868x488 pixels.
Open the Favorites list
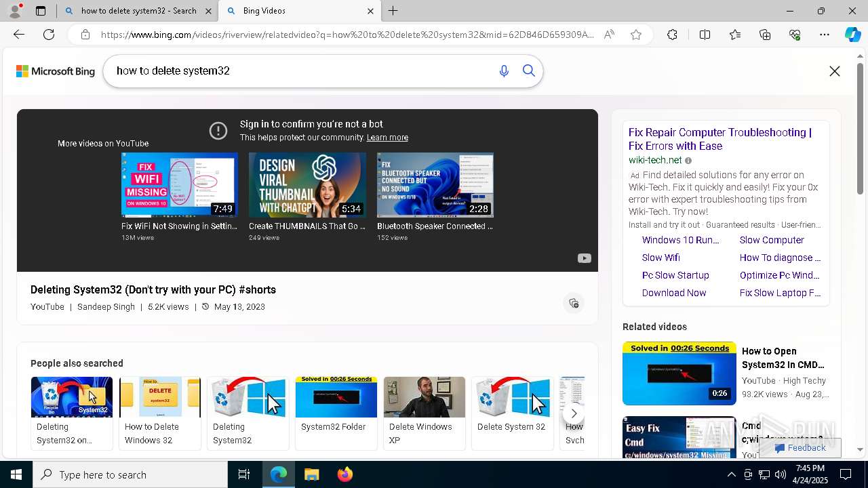tap(735, 35)
